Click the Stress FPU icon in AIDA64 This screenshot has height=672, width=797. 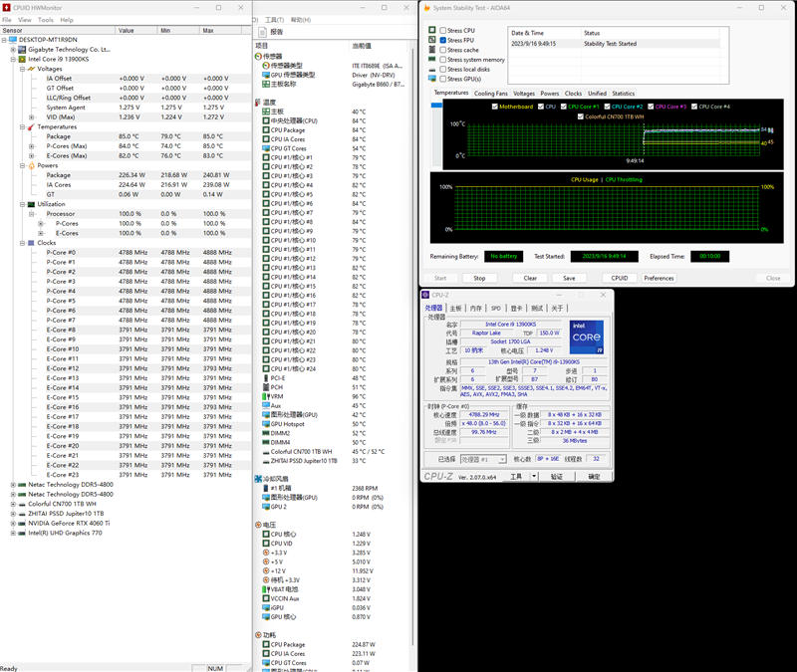click(431, 41)
